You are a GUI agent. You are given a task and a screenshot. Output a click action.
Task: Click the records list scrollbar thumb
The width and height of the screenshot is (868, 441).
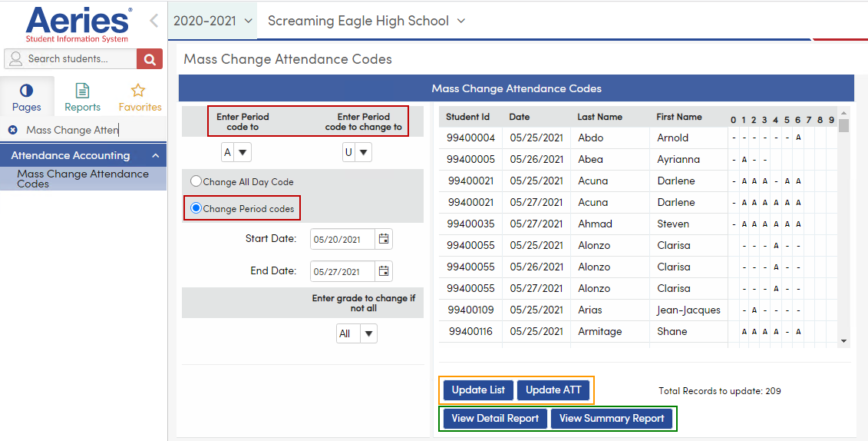click(843, 126)
